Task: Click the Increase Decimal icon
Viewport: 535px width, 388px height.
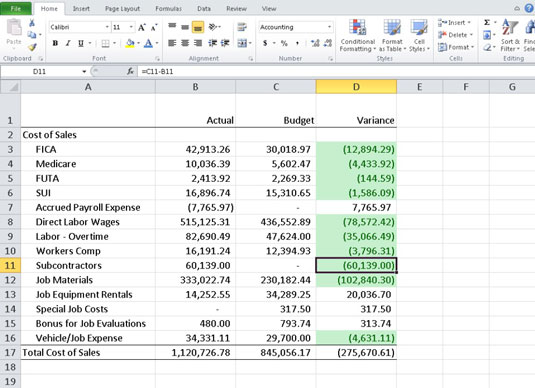Action: pos(315,43)
